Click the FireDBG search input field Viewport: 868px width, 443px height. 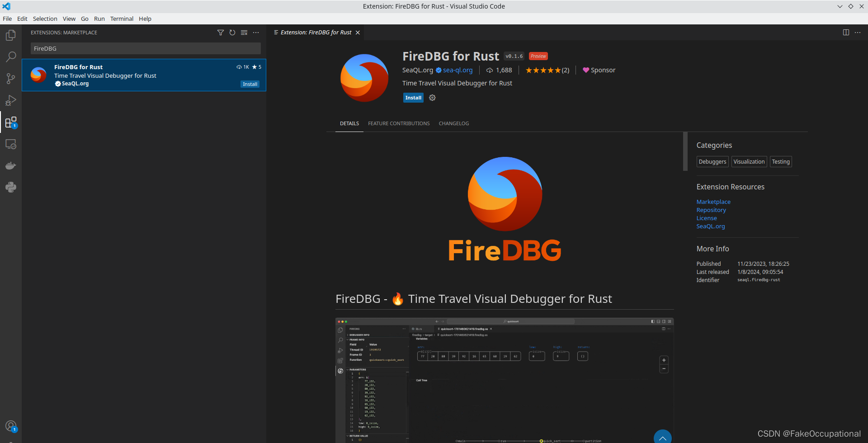tap(146, 48)
